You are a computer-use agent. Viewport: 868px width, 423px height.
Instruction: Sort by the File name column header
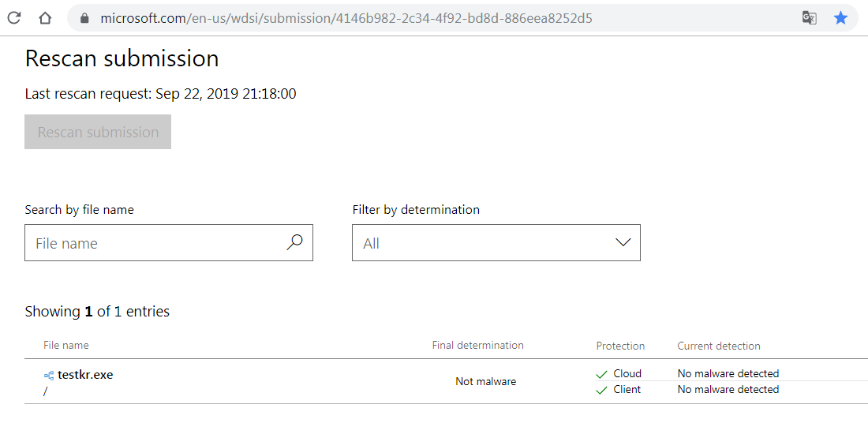pyautogui.click(x=66, y=345)
